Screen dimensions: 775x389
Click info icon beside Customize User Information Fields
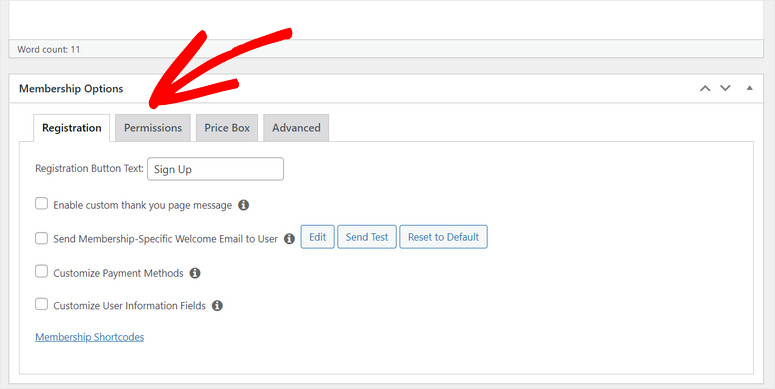click(217, 305)
